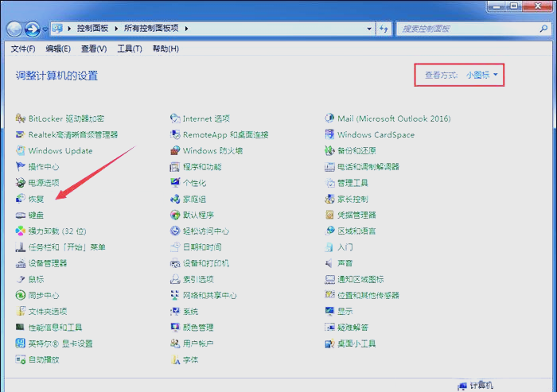
Task: Click the 用户帐户 link
Action: (x=198, y=343)
